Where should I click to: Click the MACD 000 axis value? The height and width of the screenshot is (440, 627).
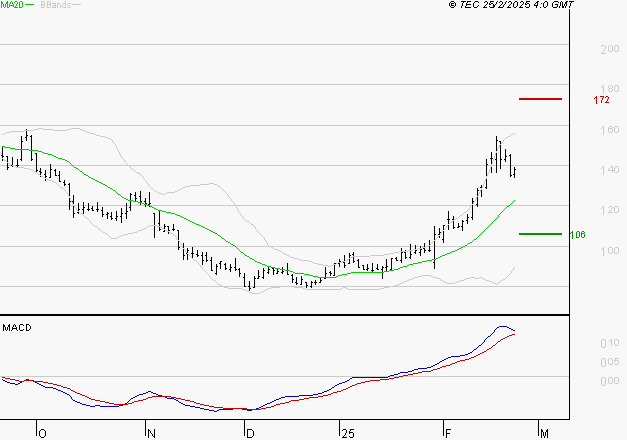click(610, 381)
